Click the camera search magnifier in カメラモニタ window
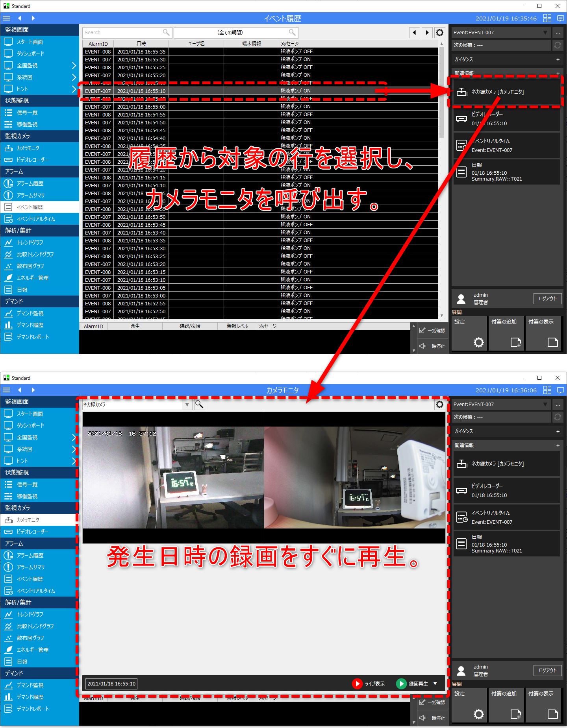Image resolution: width=567 pixels, height=728 pixels. [199, 405]
